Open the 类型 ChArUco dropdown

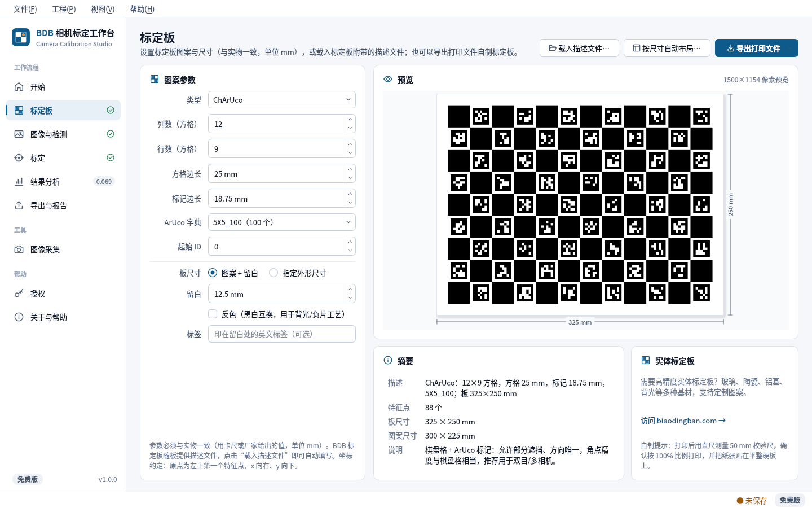coord(282,100)
